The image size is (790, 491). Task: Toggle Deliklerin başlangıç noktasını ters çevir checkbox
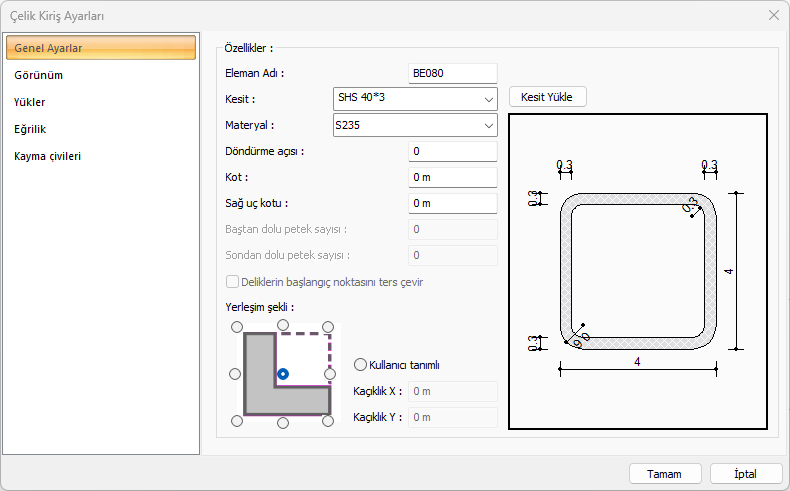coord(234,282)
